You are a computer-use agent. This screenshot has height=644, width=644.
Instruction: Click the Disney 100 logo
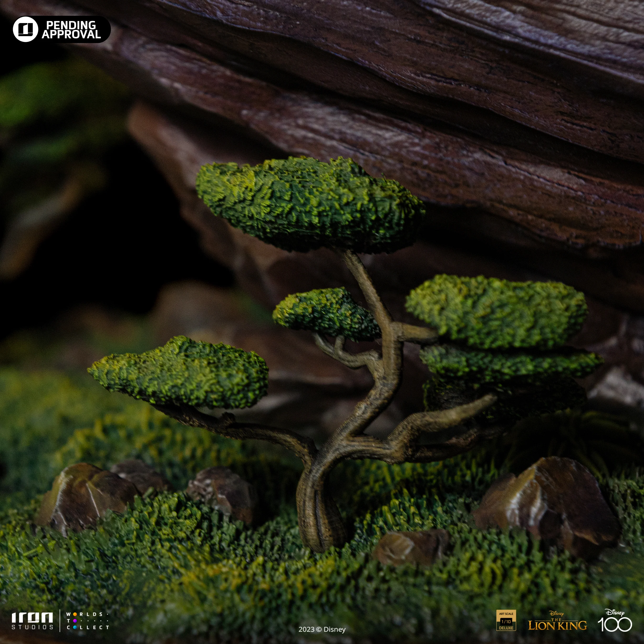pyautogui.click(x=615, y=620)
